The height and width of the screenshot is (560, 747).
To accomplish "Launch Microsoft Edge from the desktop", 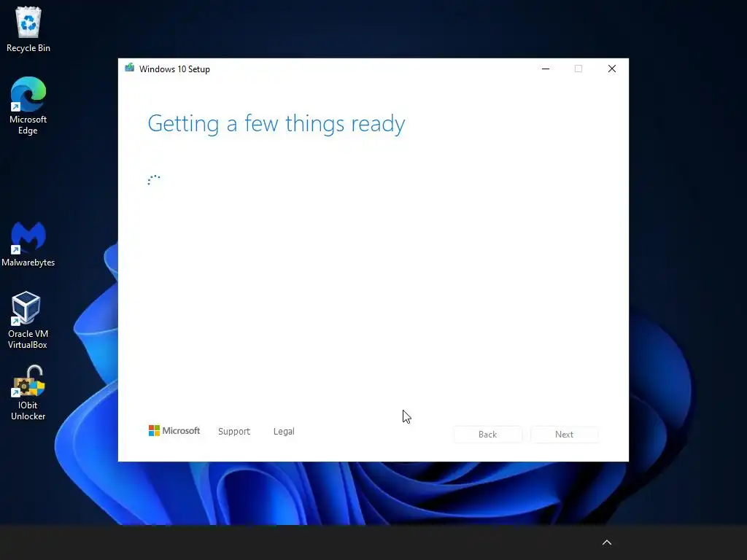I will coord(28,106).
